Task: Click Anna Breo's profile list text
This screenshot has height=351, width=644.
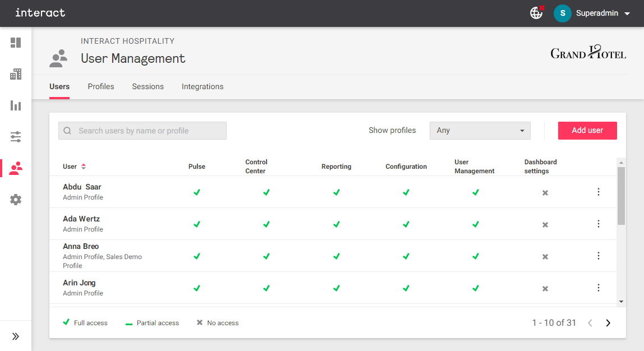Action: tap(102, 261)
